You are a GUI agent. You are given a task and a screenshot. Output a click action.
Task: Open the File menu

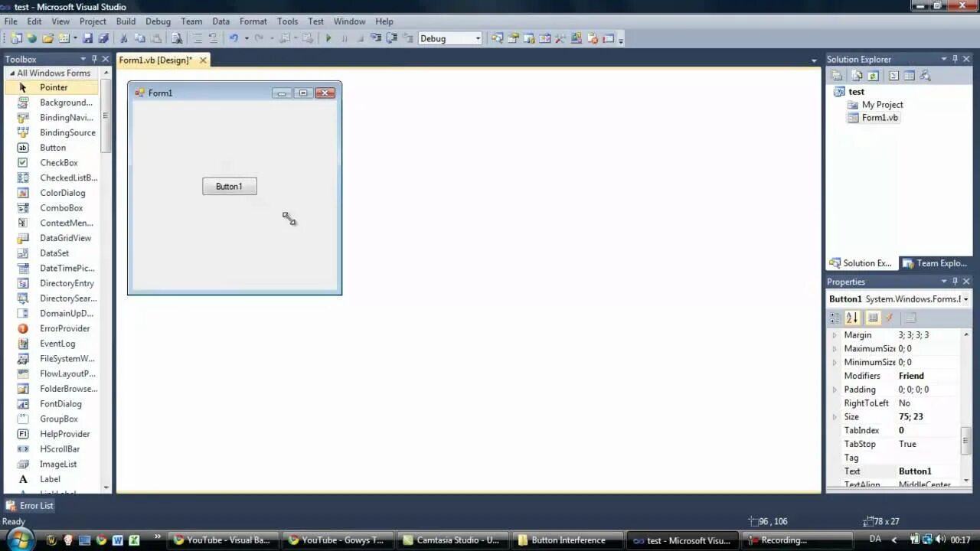coord(11,21)
